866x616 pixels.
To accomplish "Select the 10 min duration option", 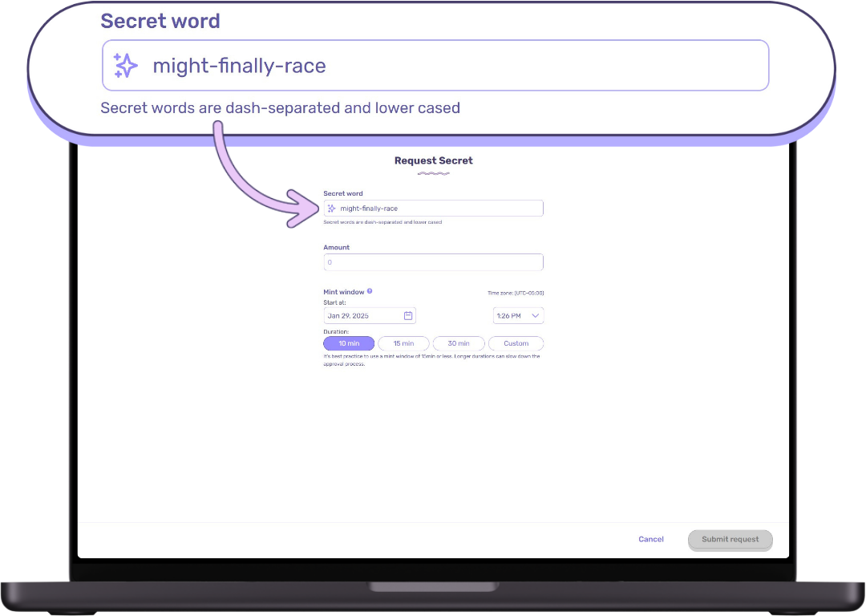I will tap(349, 343).
